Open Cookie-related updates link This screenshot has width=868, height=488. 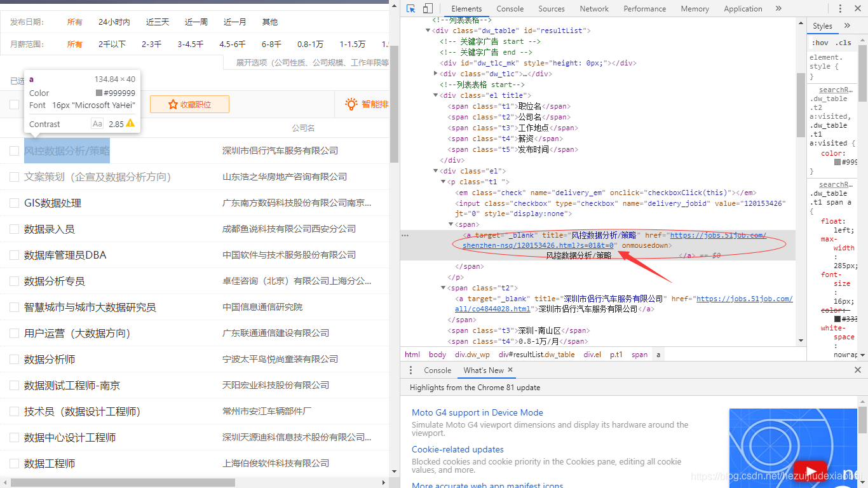pyautogui.click(x=458, y=449)
